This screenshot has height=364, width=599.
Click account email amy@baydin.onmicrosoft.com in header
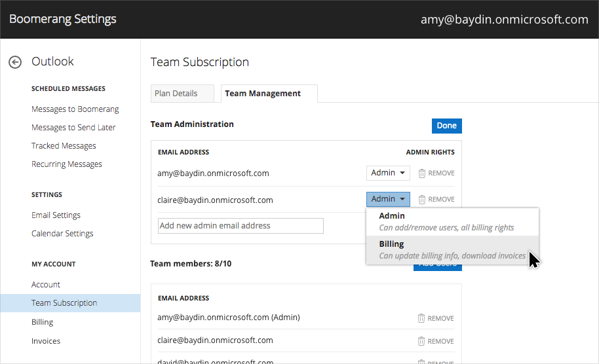(504, 20)
